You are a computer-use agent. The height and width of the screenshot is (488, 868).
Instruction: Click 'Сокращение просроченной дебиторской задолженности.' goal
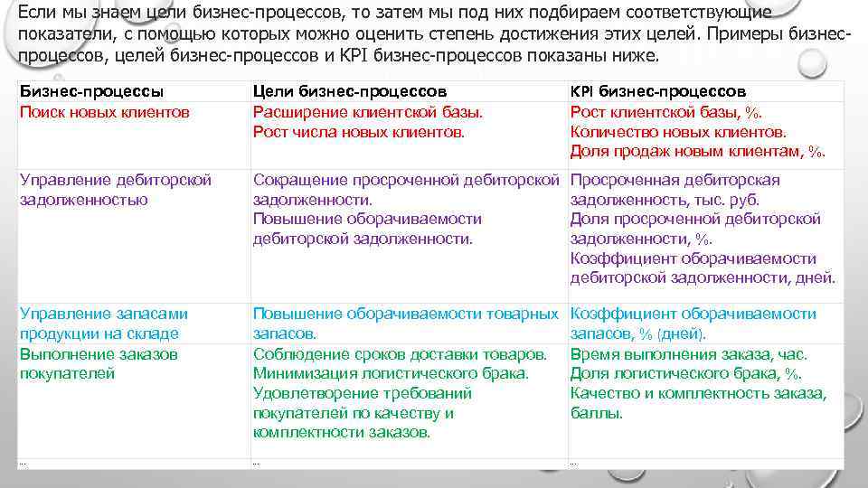coord(406,190)
